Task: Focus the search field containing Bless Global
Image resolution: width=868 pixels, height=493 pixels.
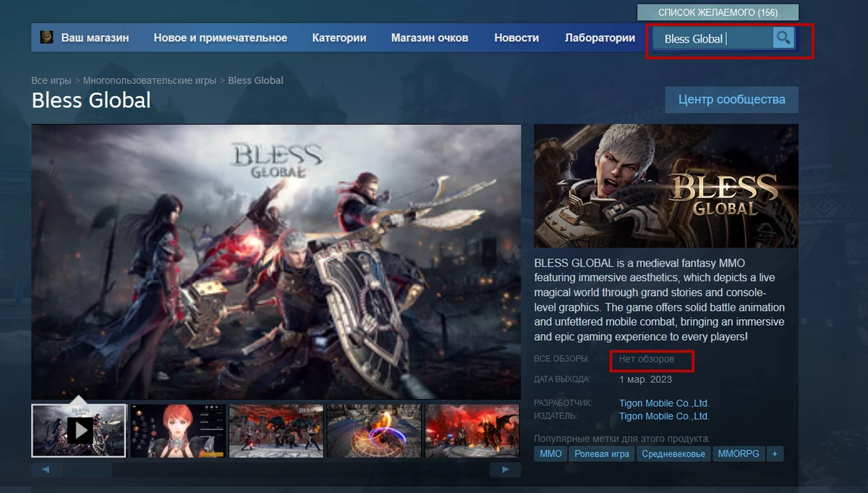Action: [x=712, y=38]
